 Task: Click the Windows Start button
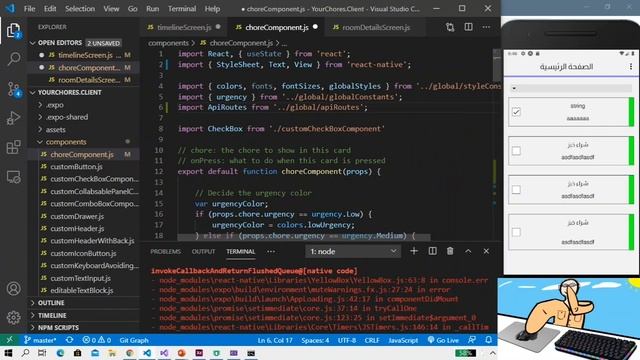tap(8, 353)
